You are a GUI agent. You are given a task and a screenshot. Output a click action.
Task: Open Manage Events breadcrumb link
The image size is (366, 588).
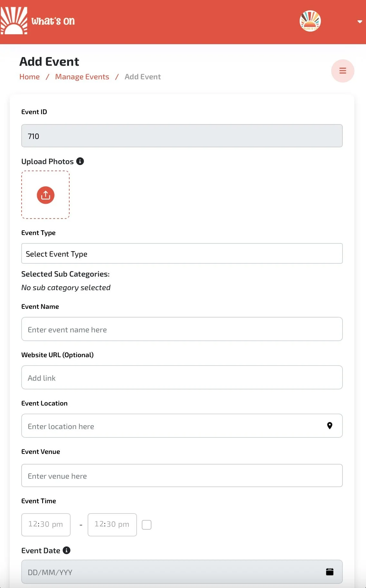(82, 77)
